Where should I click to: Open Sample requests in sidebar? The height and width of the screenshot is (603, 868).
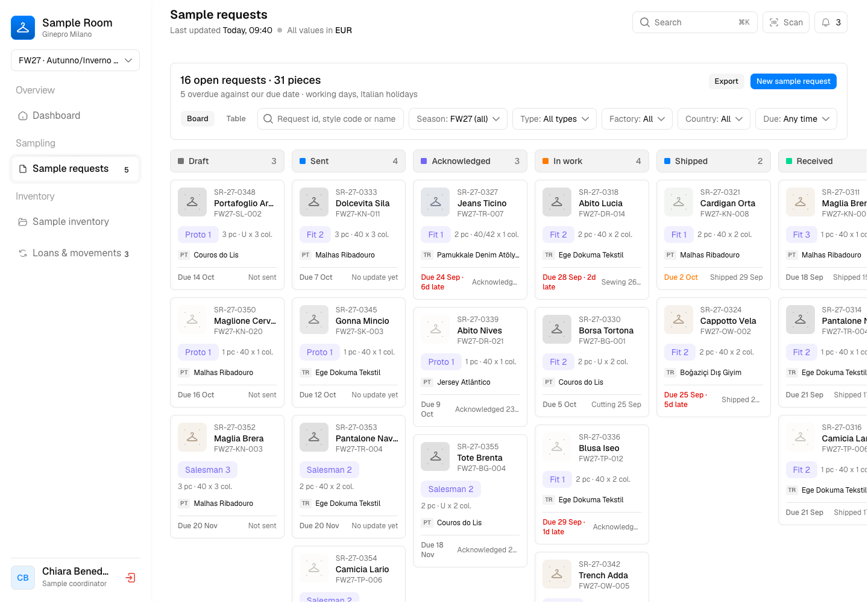75,169
